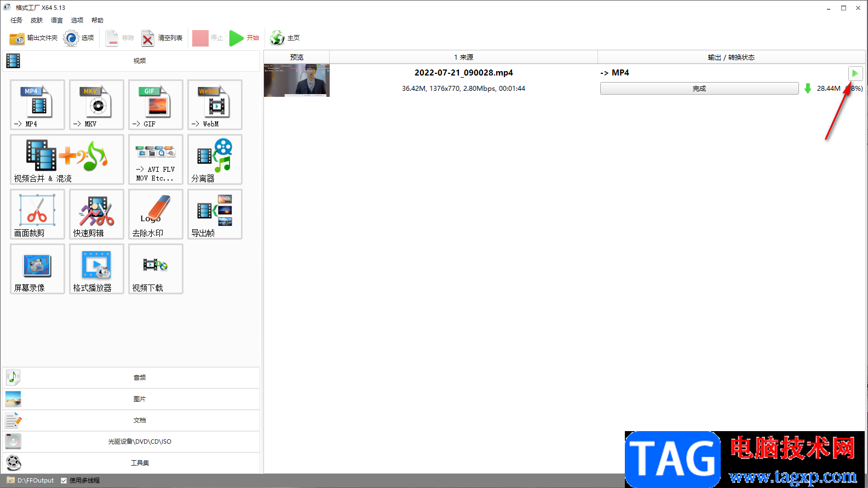This screenshot has width=868, height=488.
Task: Open the 画面裁剪 crop tool
Action: pos(37,214)
